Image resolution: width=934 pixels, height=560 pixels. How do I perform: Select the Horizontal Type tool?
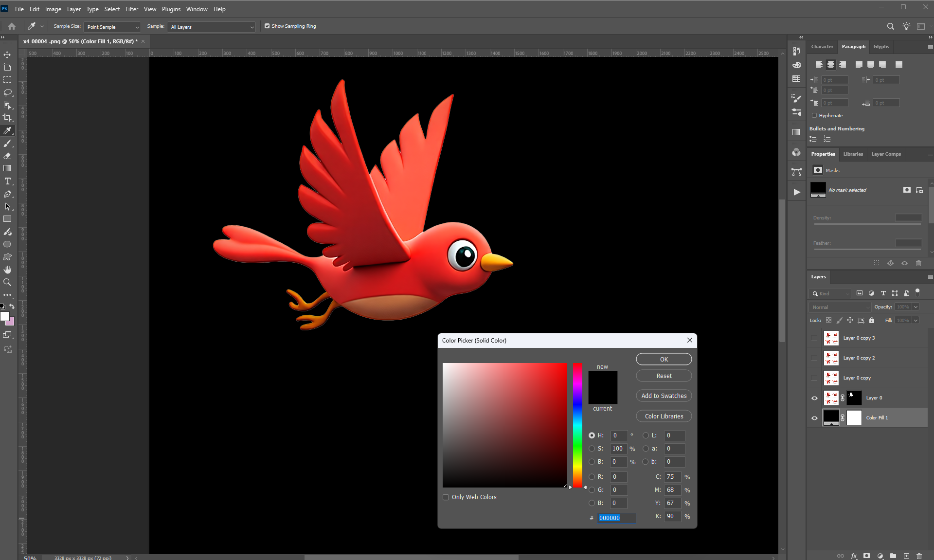click(7, 181)
